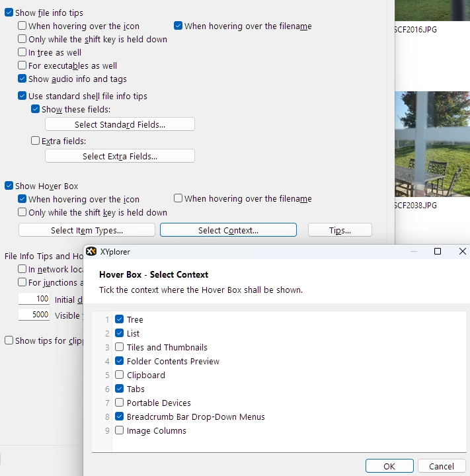Close the Hover Box Select Context dialog

463,251
